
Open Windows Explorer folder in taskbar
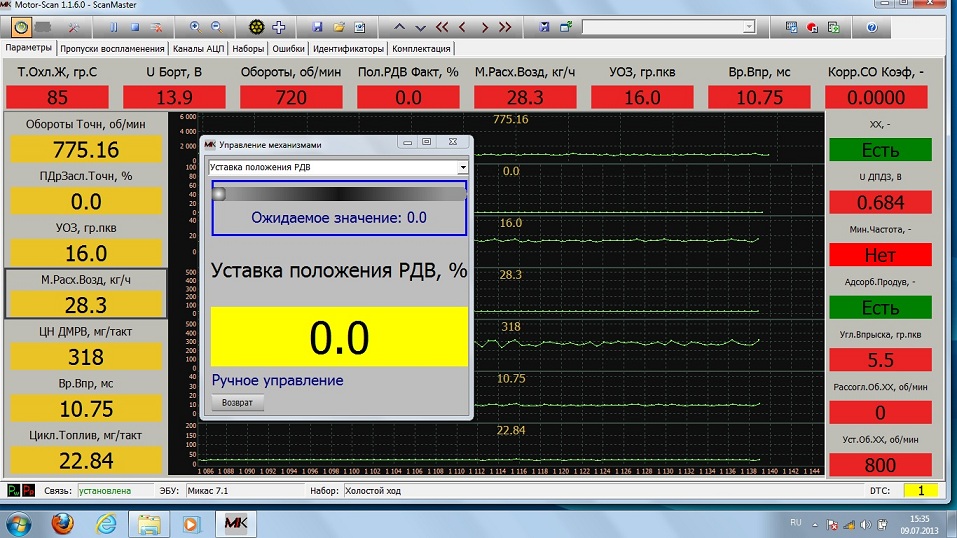pos(149,524)
